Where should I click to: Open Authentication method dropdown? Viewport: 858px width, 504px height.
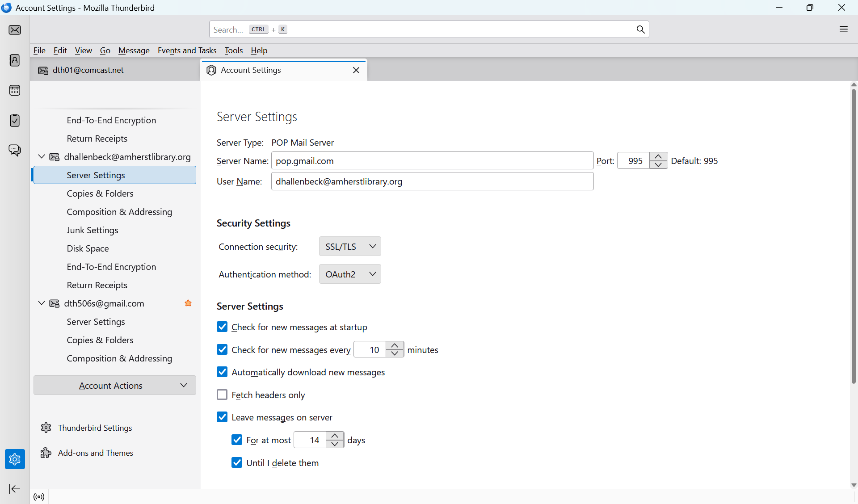(350, 274)
